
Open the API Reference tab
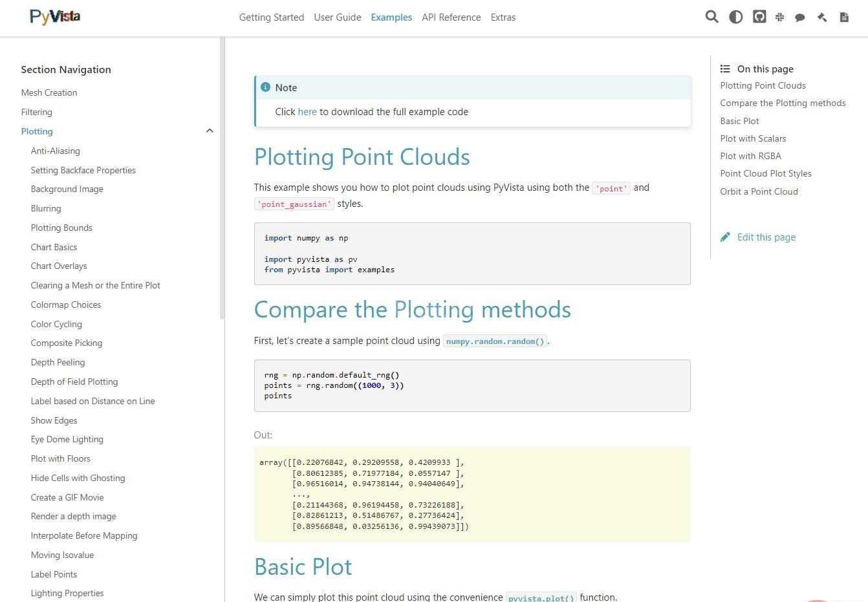click(451, 17)
